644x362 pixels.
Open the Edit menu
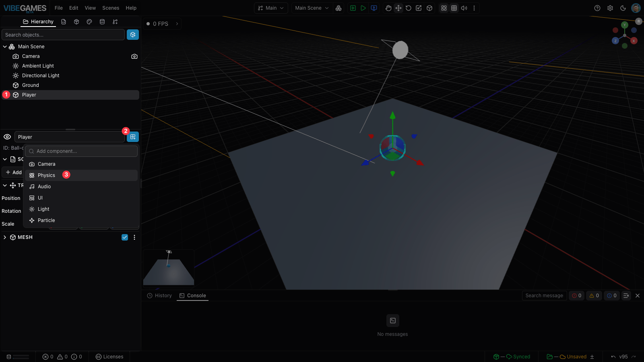[74, 8]
